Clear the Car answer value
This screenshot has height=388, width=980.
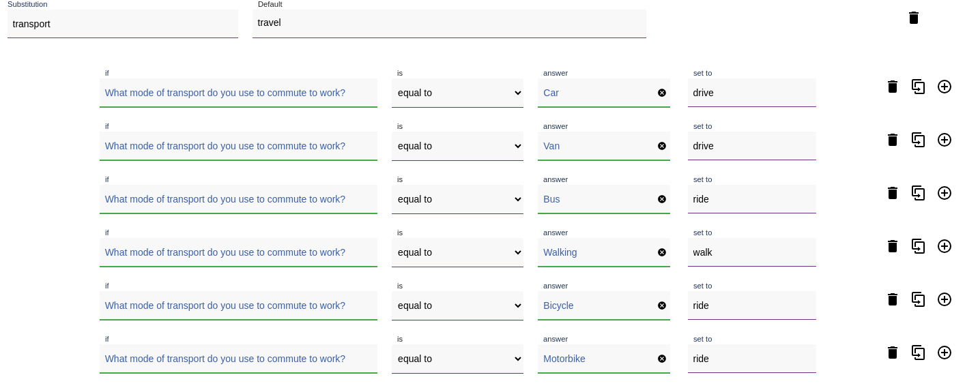click(x=662, y=93)
